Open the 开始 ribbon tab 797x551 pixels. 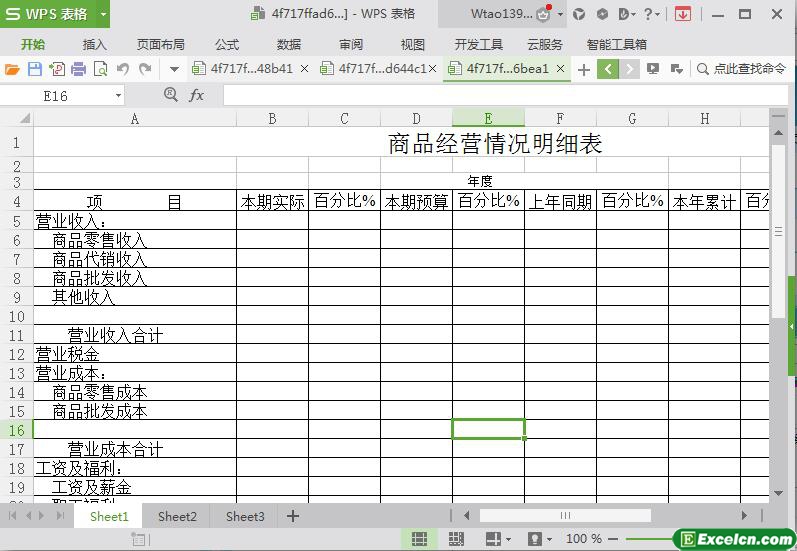coord(33,45)
